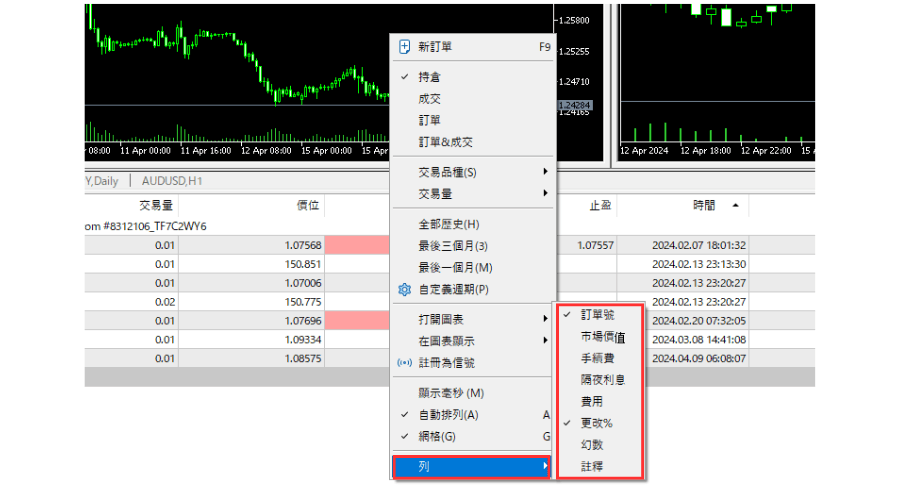Screen dimensions: 900x500
Task: Enable the 隔夜利息 swap column
Action: coord(602,380)
